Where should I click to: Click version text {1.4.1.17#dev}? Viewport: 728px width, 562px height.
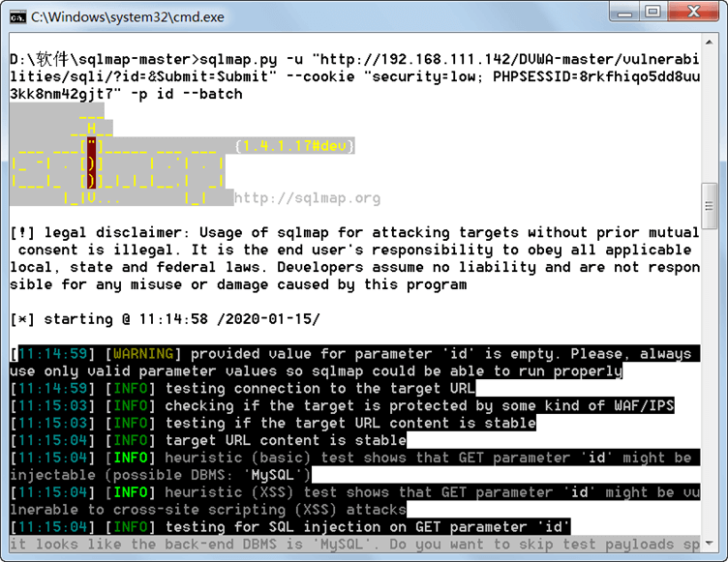tap(294, 146)
